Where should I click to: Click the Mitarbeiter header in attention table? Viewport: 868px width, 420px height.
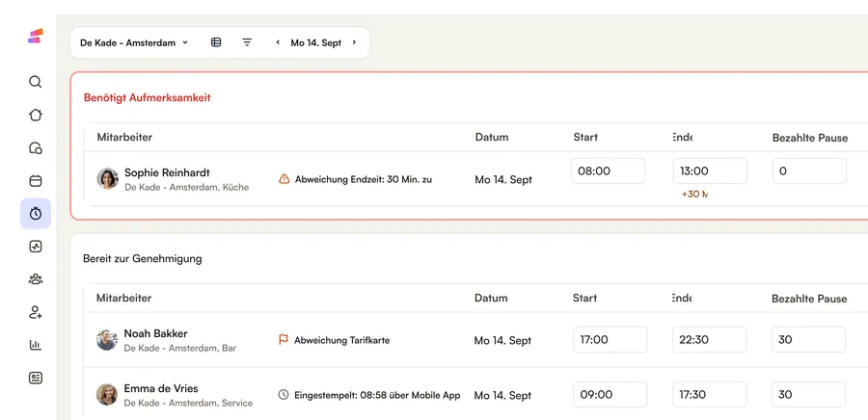(x=124, y=137)
